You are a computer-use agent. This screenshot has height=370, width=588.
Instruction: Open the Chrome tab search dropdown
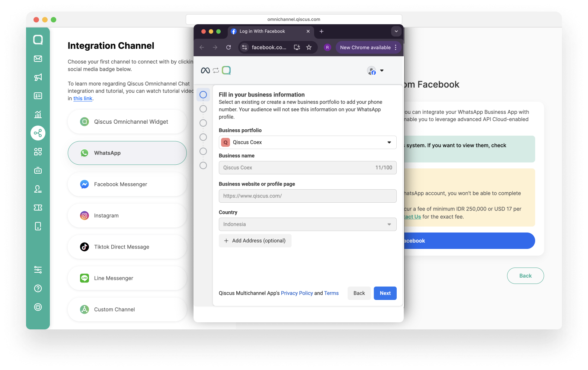(x=396, y=31)
